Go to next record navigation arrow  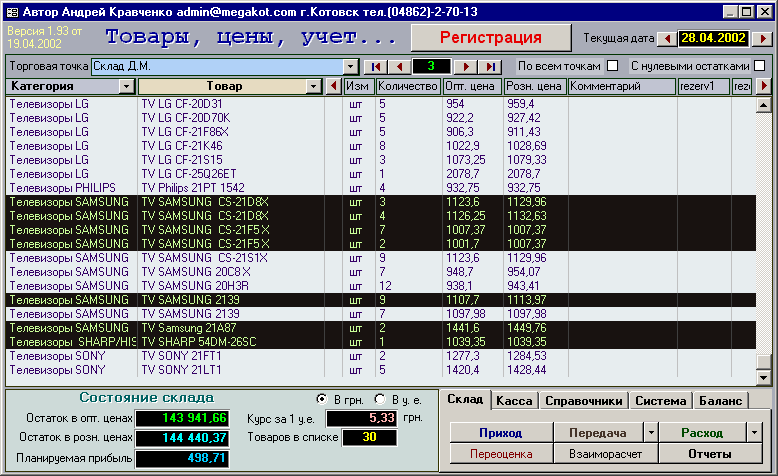(x=465, y=67)
